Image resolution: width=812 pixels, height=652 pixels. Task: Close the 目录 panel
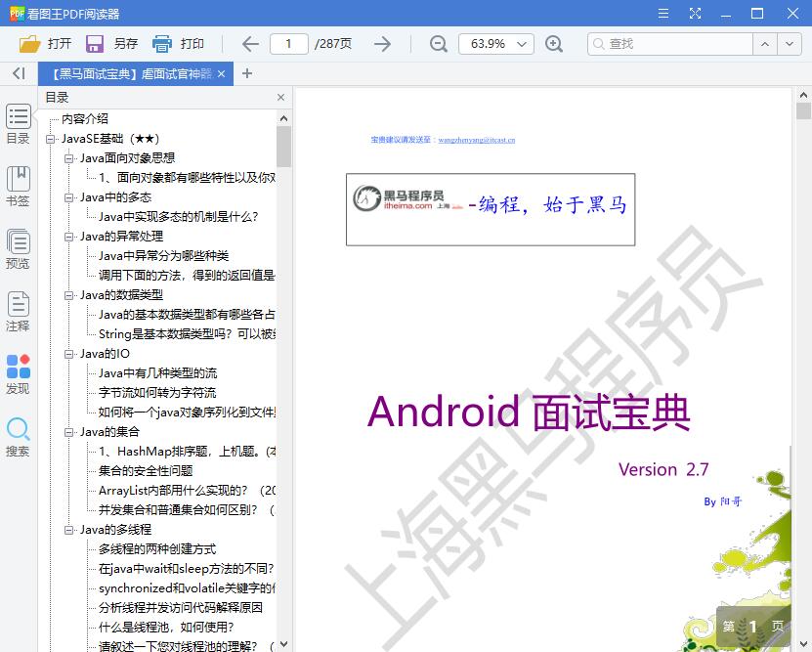[280, 98]
